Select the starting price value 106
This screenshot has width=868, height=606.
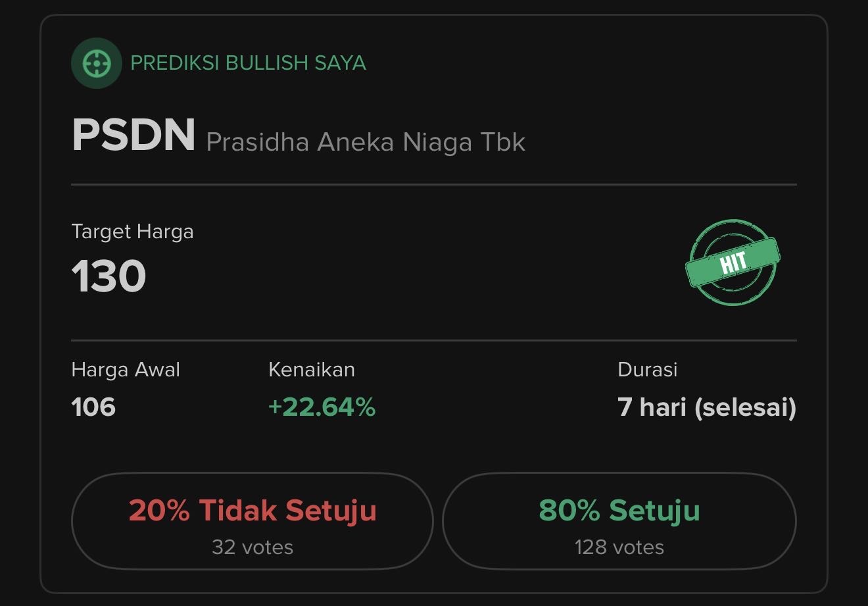pos(93,407)
